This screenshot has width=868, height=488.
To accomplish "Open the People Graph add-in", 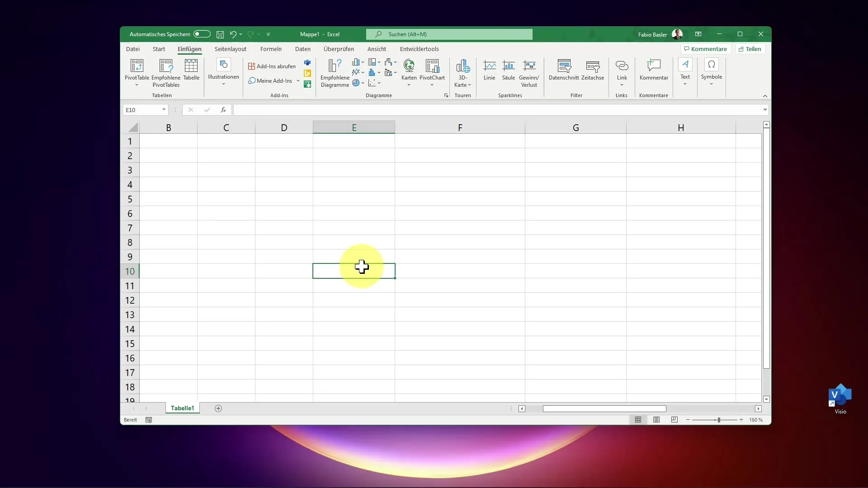I will click(x=307, y=84).
